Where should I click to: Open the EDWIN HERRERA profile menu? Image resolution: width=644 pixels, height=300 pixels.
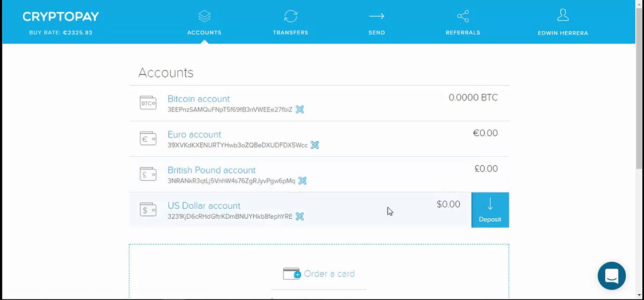pos(563,33)
